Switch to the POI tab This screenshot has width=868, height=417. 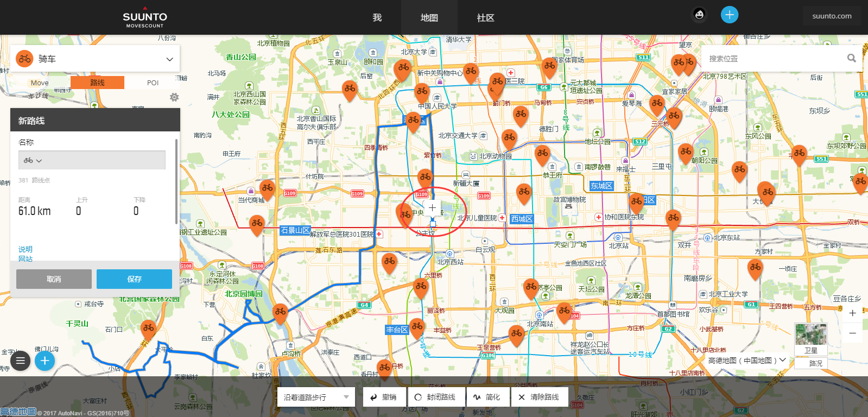coord(153,83)
